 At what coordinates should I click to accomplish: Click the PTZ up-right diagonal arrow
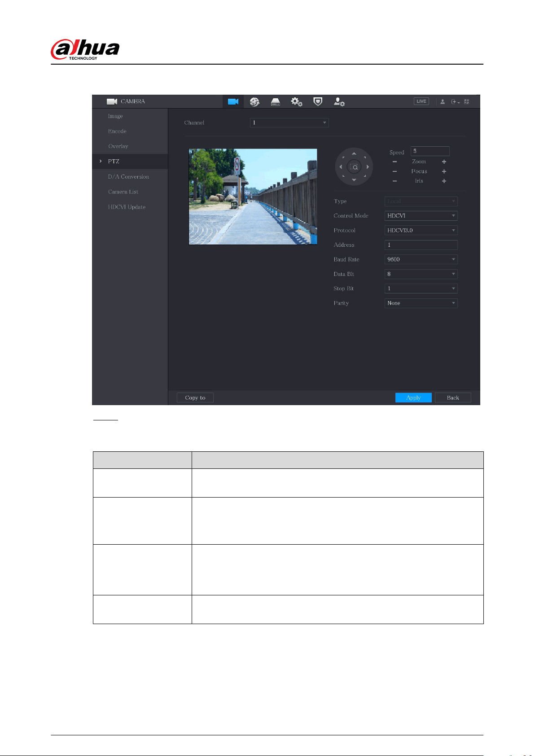pos(365,157)
